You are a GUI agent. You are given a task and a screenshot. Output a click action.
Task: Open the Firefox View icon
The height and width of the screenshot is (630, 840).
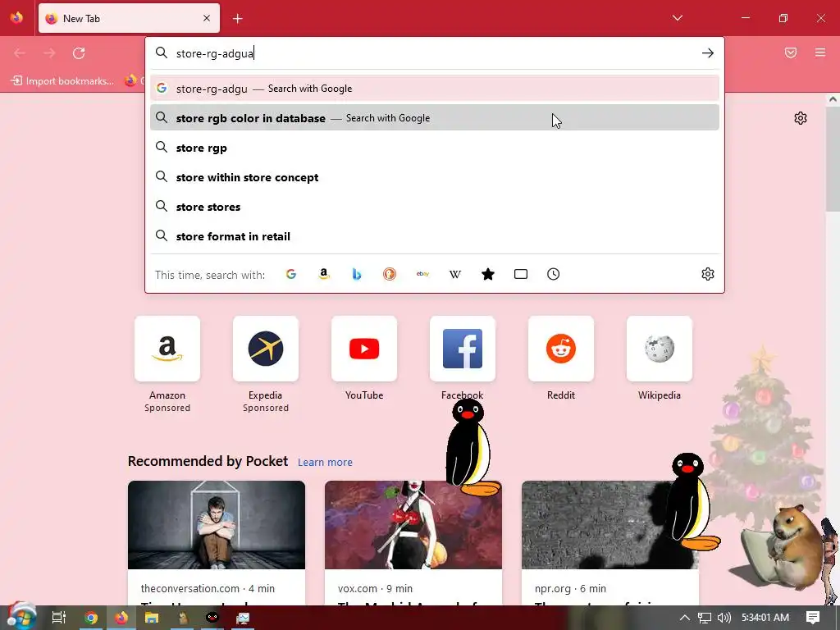pyautogui.click(x=16, y=18)
